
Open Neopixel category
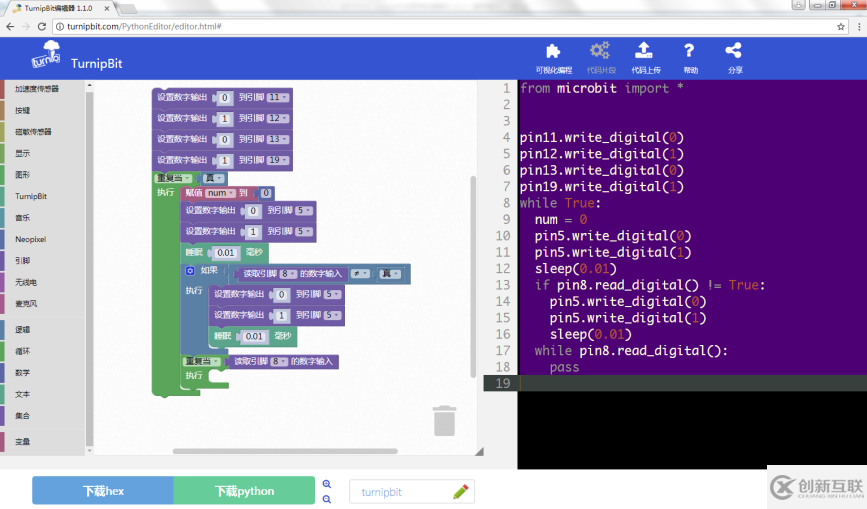coord(30,239)
